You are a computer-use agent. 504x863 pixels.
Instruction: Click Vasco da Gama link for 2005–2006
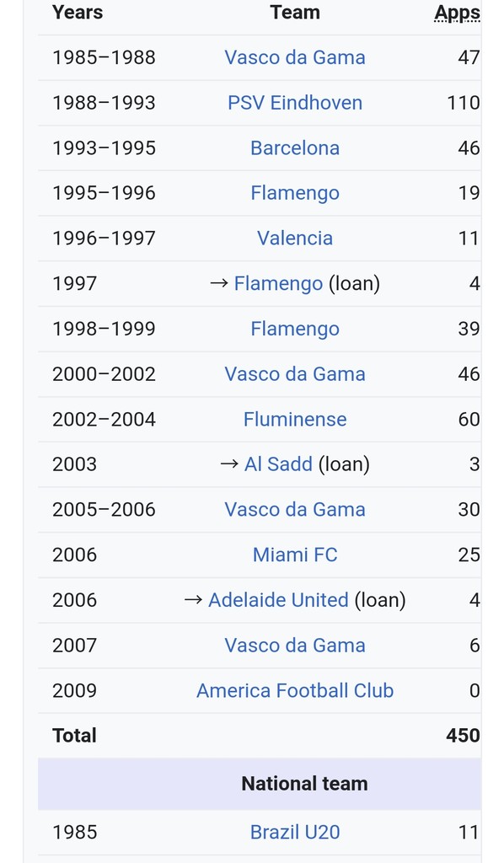click(295, 510)
